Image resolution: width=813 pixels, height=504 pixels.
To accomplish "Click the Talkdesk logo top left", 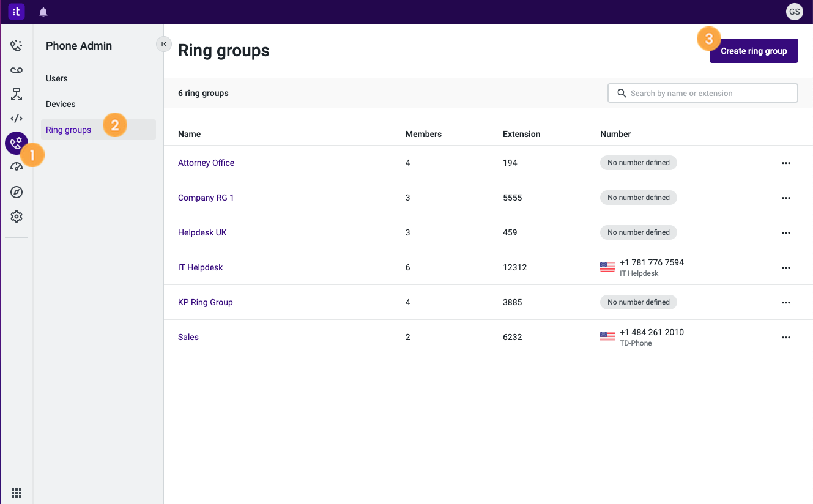I will click(x=17, y=11).
